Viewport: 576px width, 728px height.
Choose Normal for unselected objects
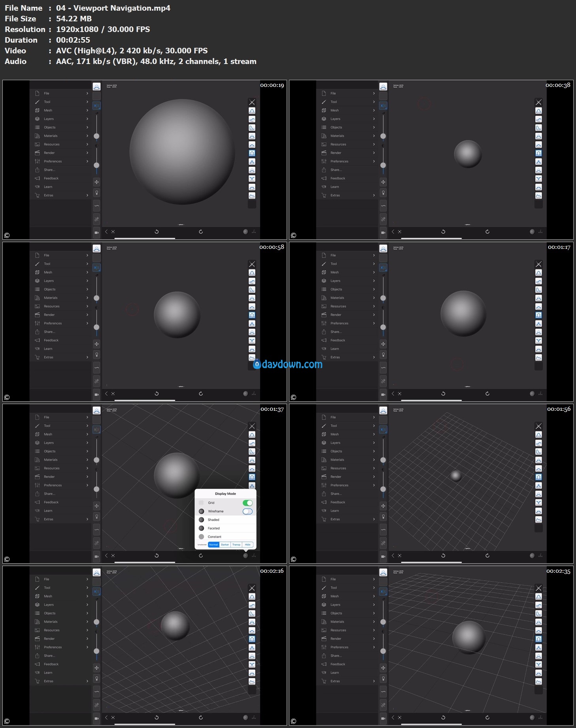(213, 545)
